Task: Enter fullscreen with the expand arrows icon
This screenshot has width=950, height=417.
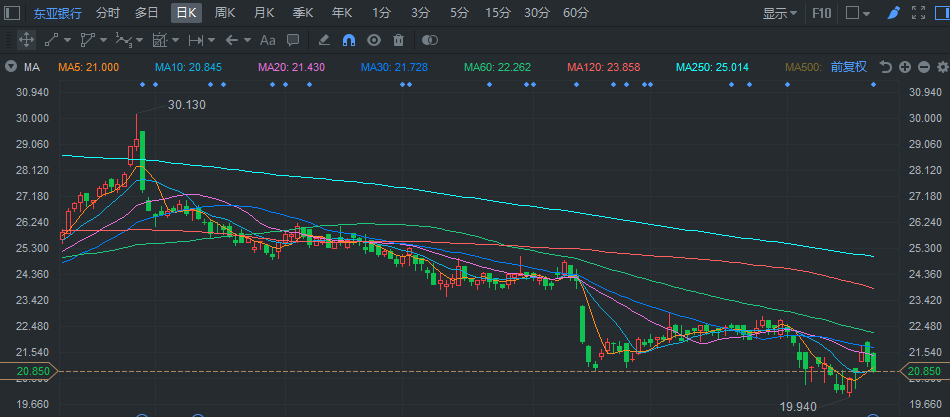Action: [918, 13]
